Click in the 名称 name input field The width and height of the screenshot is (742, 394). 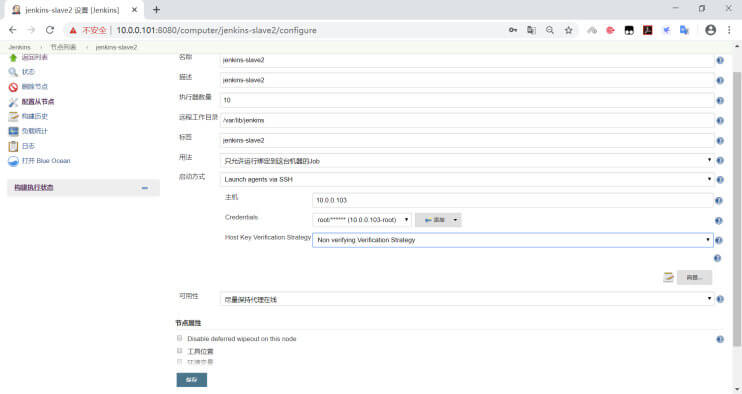[x=467, y=60]
